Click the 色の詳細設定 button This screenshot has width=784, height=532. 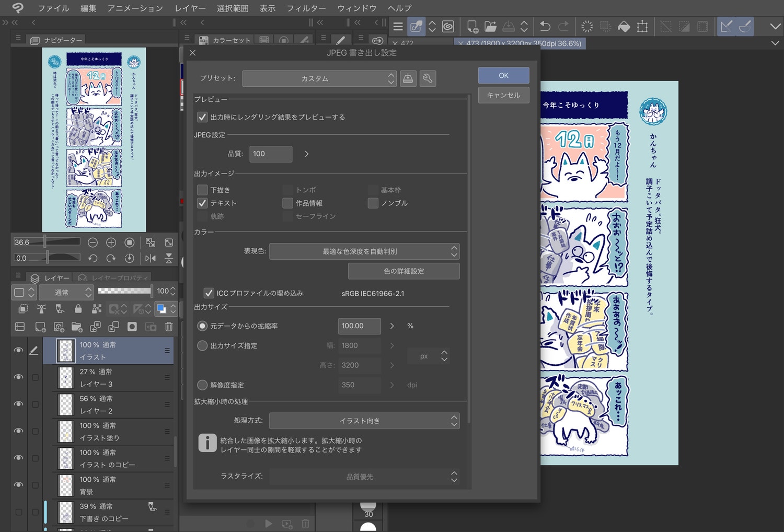tap(403, 271)
